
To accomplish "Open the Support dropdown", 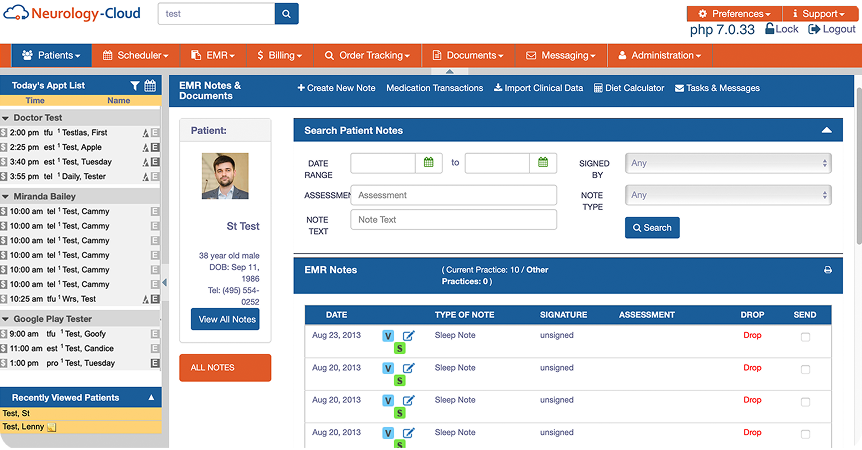I will [820, 14].
